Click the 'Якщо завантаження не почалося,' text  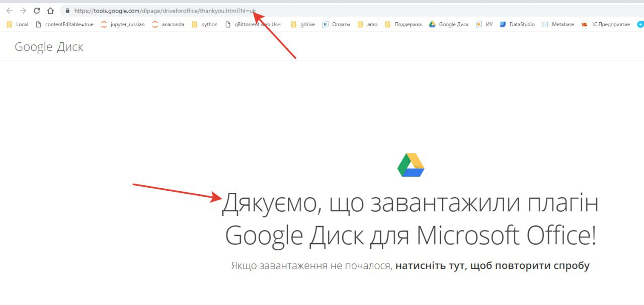(x=311, y=266)
